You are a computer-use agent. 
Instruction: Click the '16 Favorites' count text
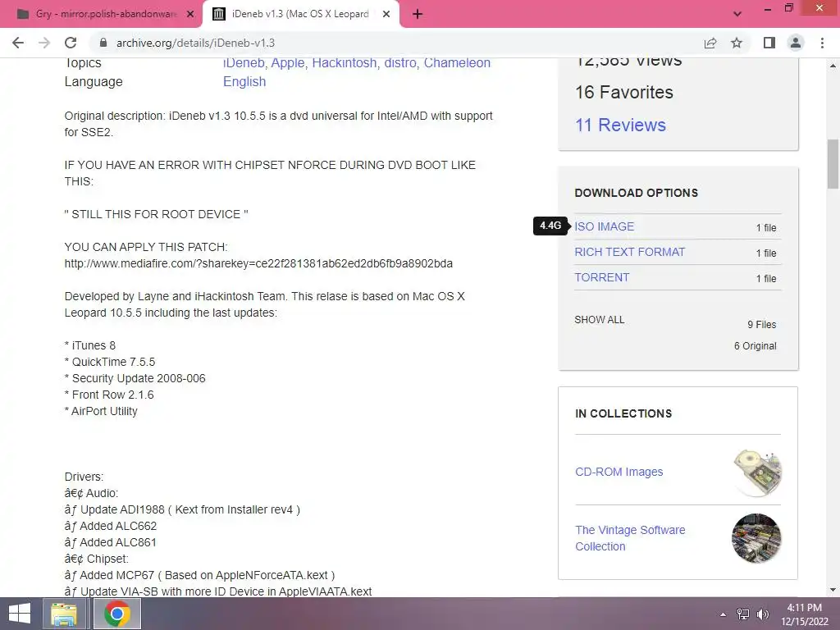pyautogui.click(x=624, y=92)
